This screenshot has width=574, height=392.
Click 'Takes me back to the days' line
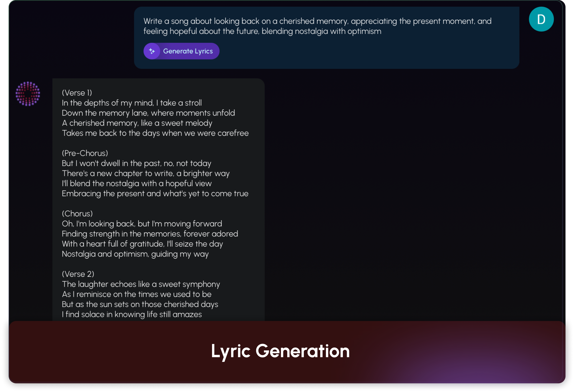click(155, 133)
